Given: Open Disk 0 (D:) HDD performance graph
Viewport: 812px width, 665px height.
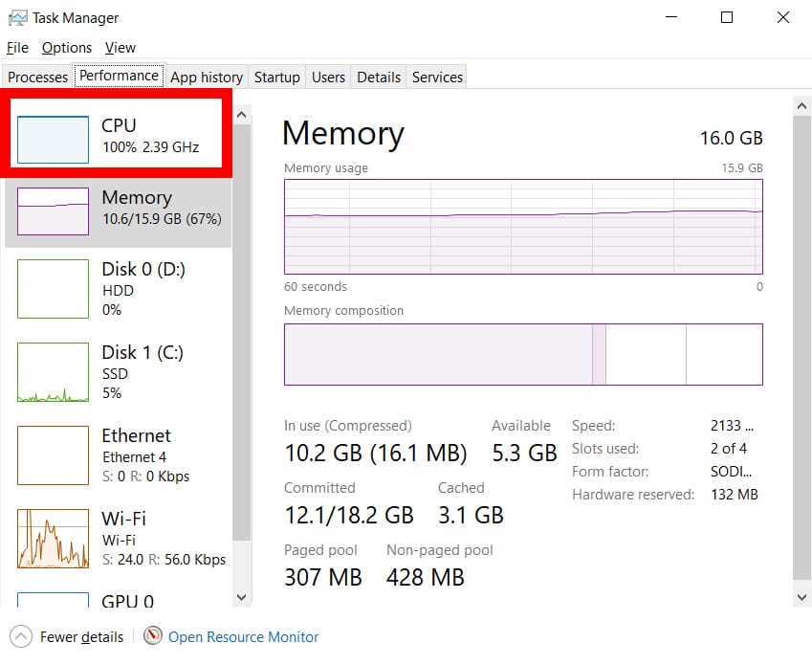Looking at the screenshot, I should click(54, 288).
